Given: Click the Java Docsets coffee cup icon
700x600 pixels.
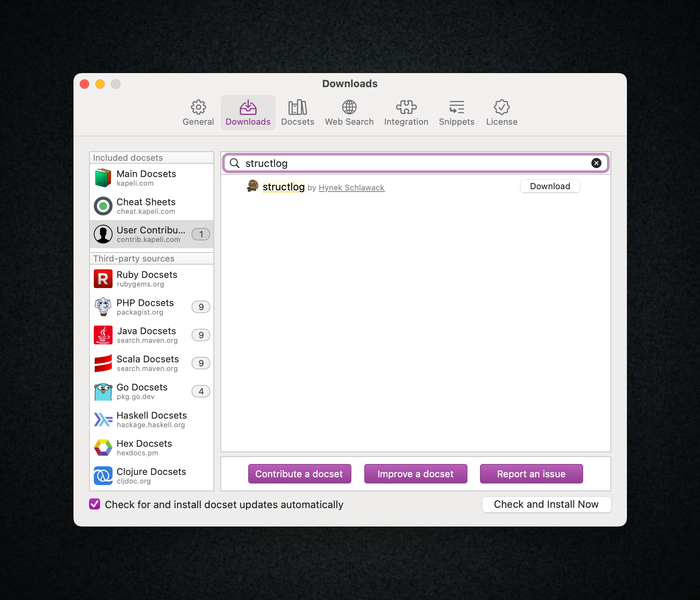Looking at the screenshot, I should [103, 335].
